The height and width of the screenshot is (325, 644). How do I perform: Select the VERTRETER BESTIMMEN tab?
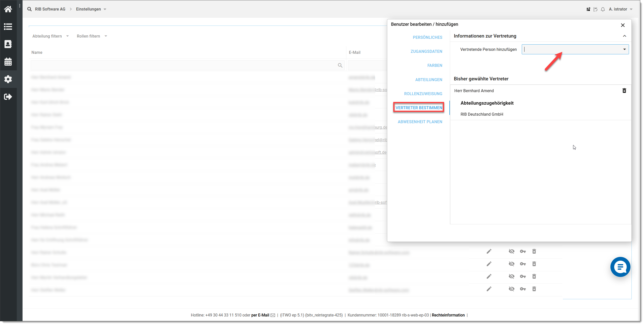point(419,108)
